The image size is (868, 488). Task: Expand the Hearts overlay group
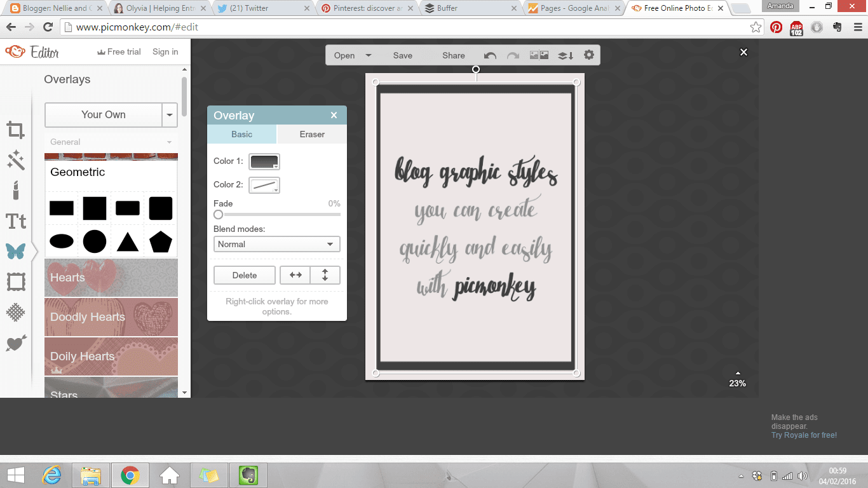(x=111, y=278)
